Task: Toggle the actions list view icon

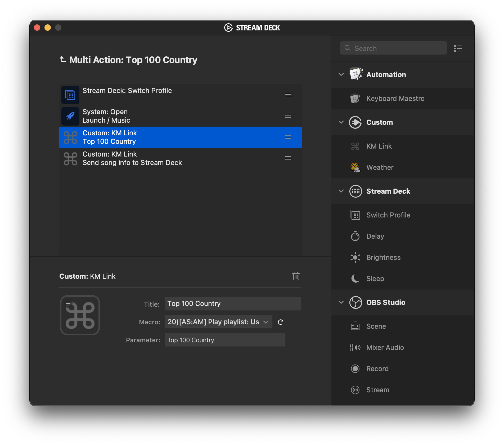Action: click(x=458, y=48)
